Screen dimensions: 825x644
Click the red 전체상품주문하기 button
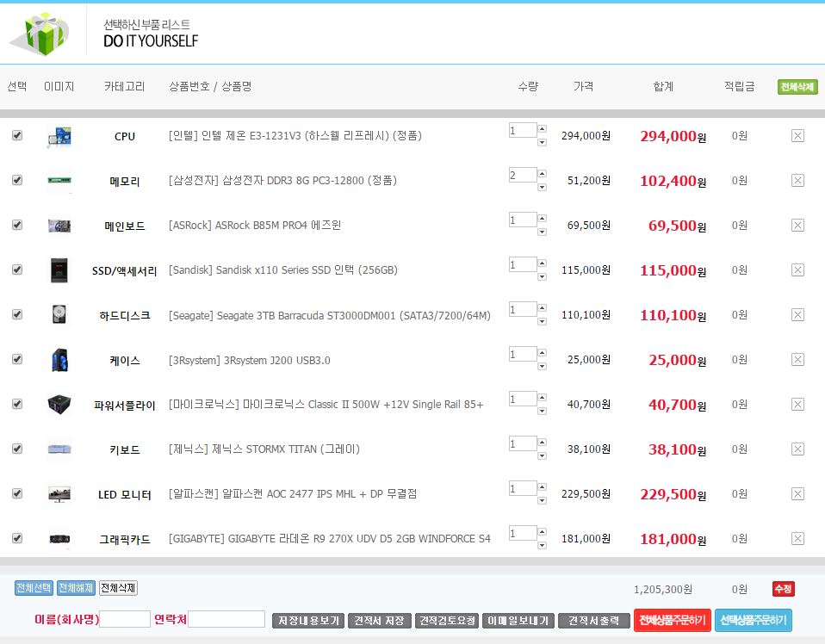672,621
